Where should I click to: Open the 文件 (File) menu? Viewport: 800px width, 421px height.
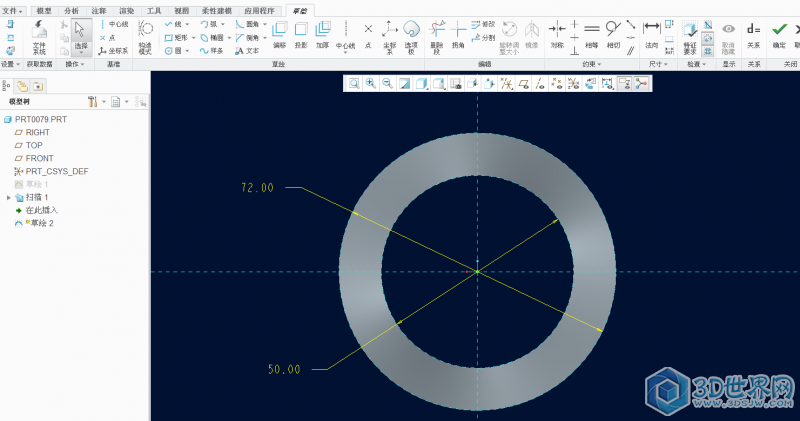[12, 9]
